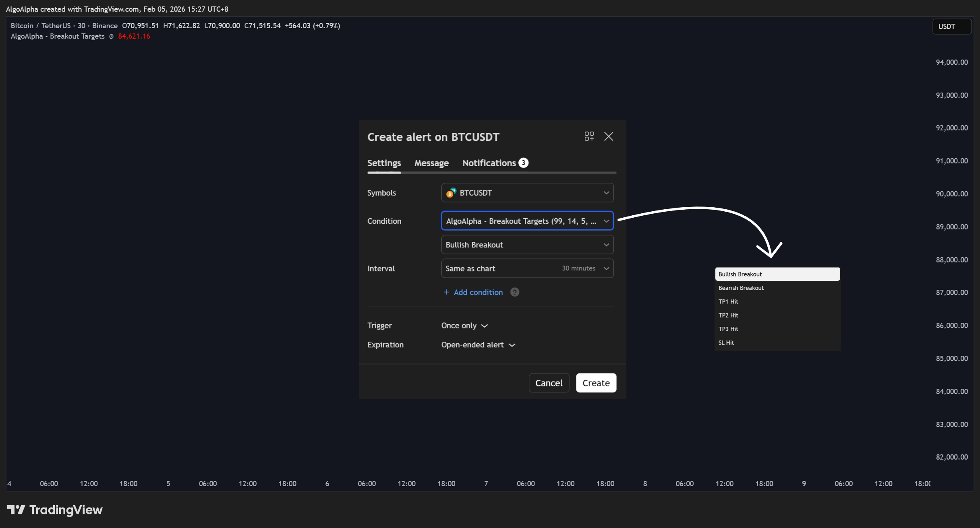This screenshot has height=528, width=980.
Task: Close the Create alert dialog
Action: (609, 136)
